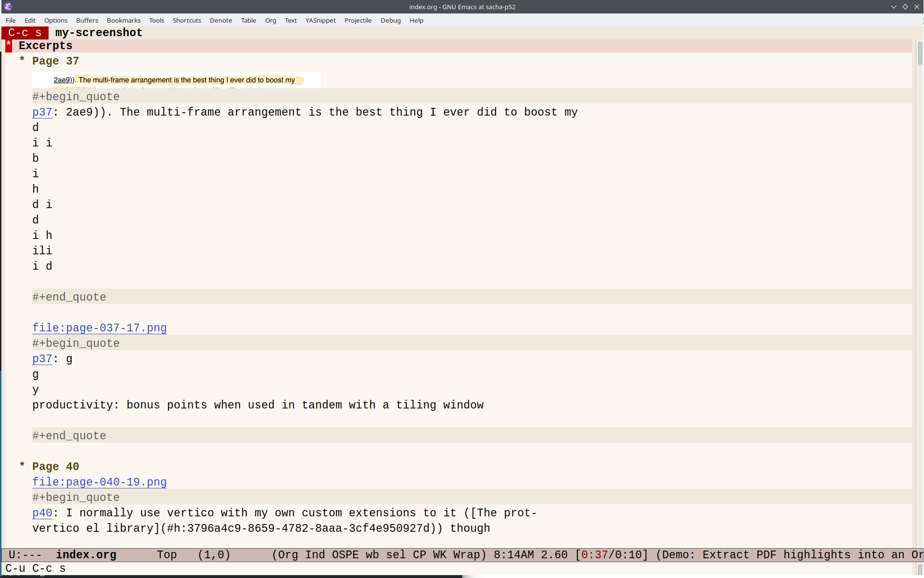The image size is (924, 578).
Task: Click the star bullet before Page 37
Action: [x=22, y=60]
